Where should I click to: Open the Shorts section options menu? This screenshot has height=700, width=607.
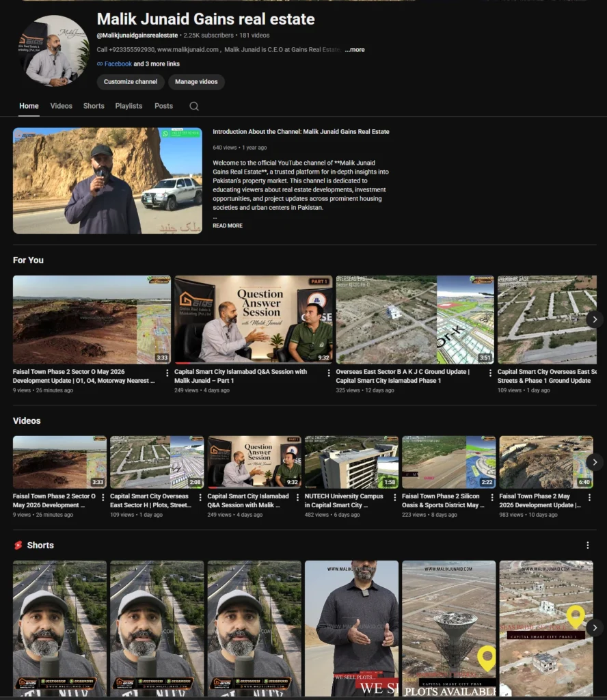(587, 545)
